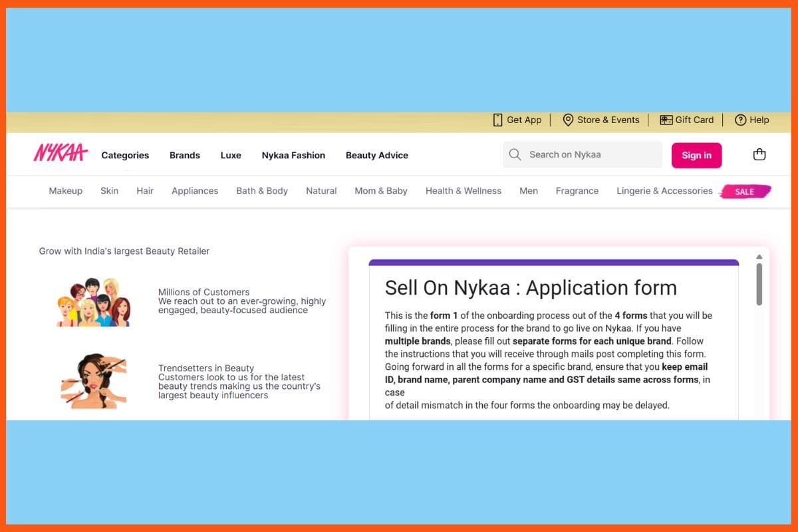
Task: Click the Sell On Nykaa : Application form heading
Action: click(531, 288)
